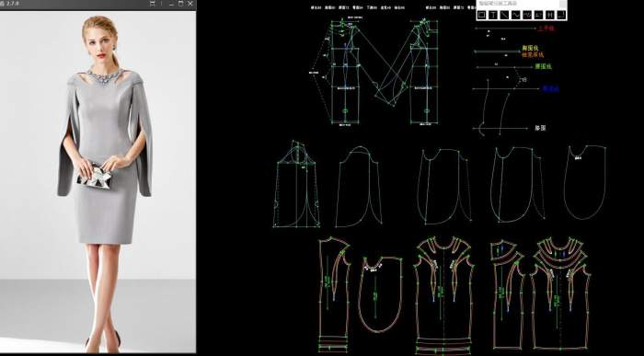Click the fifth icon in floating toolbar
644x356 pixels.
tap(527, 16)
